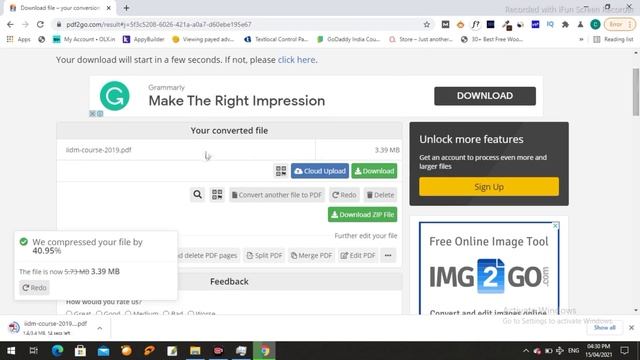This screenshot has height=360, width=640.
Task: Click Redo in the compression popup
Action: tap(34, 288)
